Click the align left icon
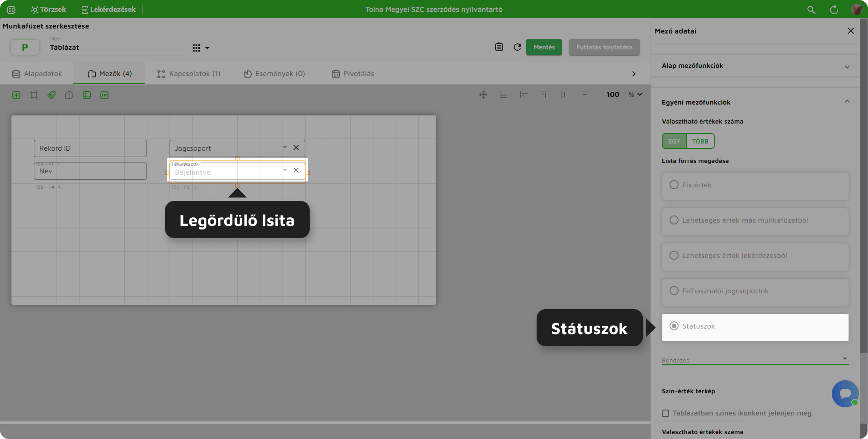 pos(524,95)
